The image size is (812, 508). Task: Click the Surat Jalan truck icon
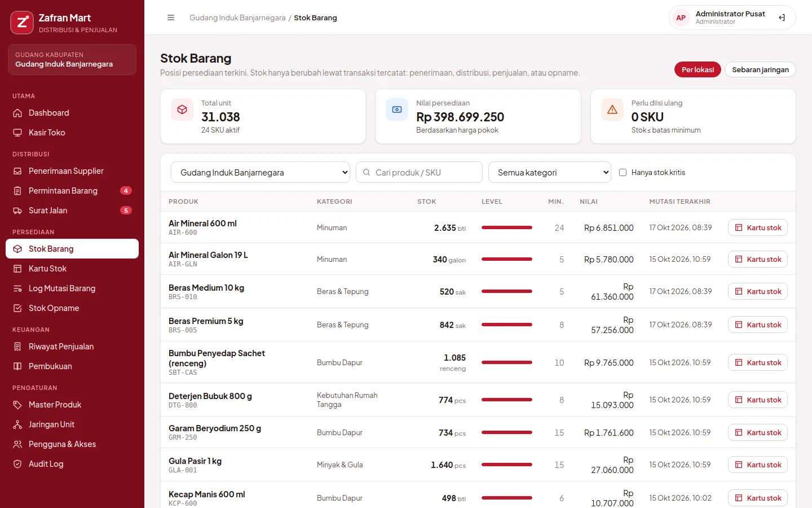tap(17, 211)
